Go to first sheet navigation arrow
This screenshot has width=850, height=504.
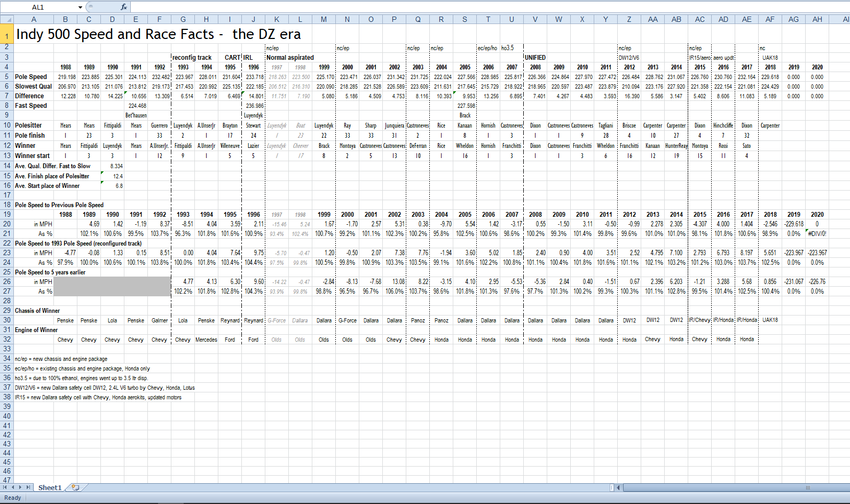5,487
